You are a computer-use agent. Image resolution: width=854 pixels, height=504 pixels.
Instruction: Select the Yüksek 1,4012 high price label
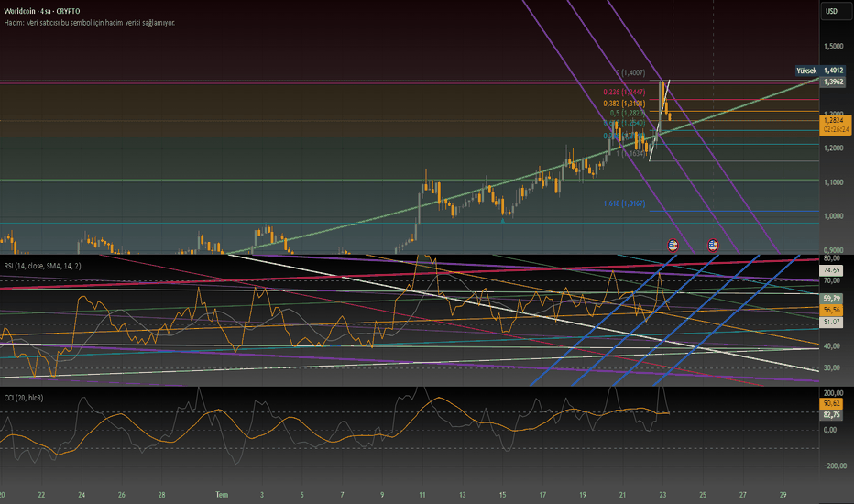click(820, 71)
